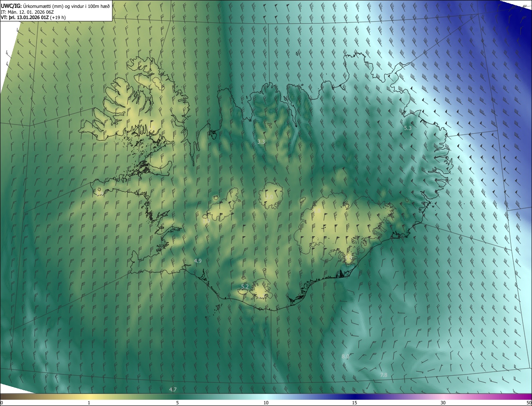Click the 30 tick label on the color scale
The width and height of the screenshot is (532, 406).
[x=443, y=403]
